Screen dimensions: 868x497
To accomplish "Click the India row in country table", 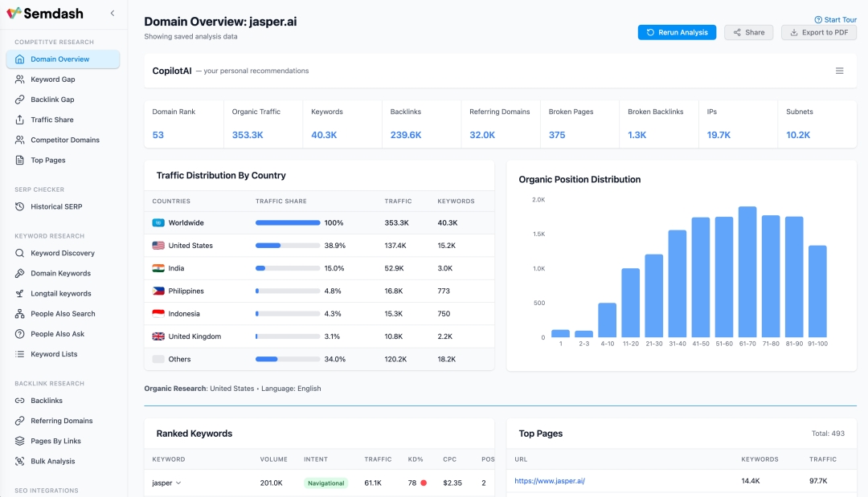I will [x=319, y=268].
